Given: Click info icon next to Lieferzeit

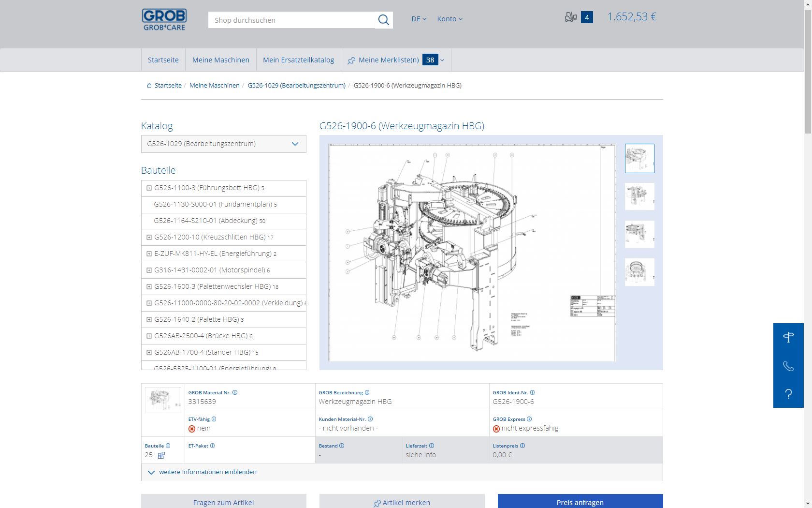Looking at the screenshot, I should click(432, 446).
